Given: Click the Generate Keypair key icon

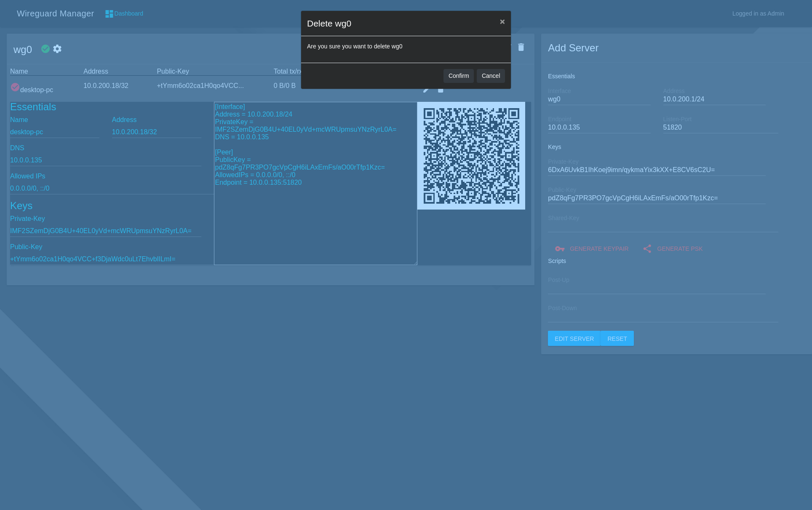Looking at the screenshot, I should [x=560, y=249].
